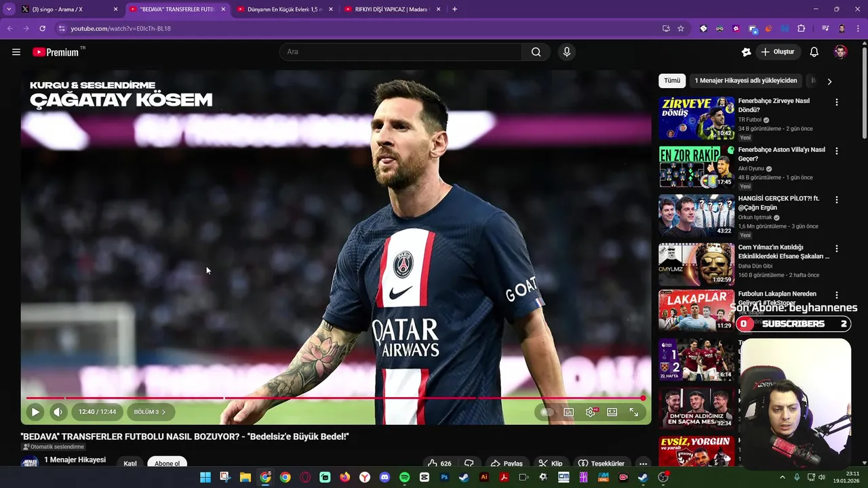Screen dimensions: 868x488
Task: Click the install app icon in address bar
Action: (666, 28)
